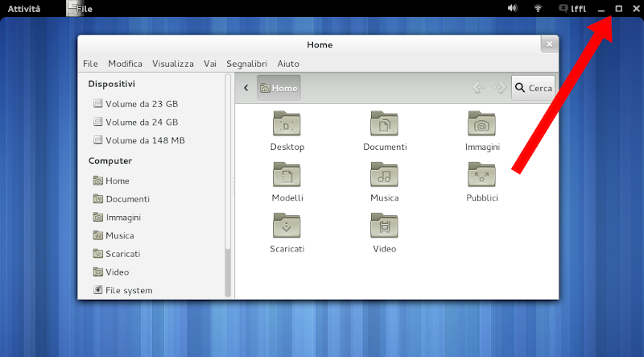
Task: Click the left chevron beside Home path
Action: (x=246, y=88)
